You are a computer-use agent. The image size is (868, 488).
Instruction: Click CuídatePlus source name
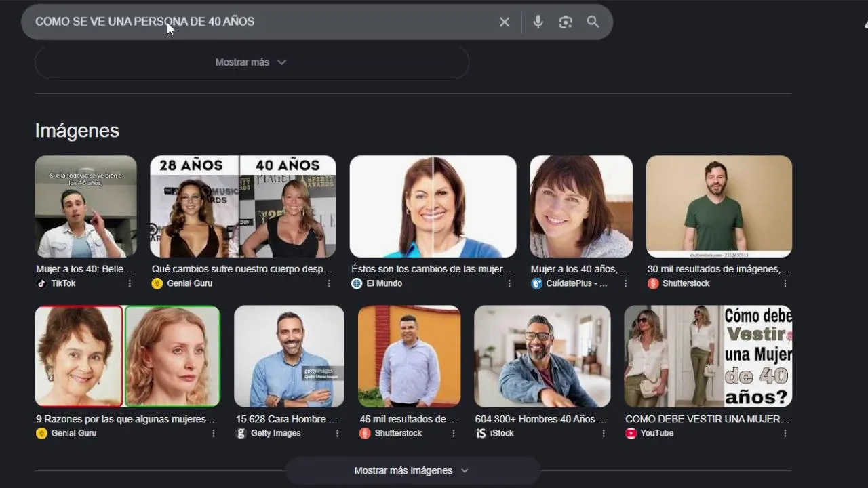coord(577,283)
